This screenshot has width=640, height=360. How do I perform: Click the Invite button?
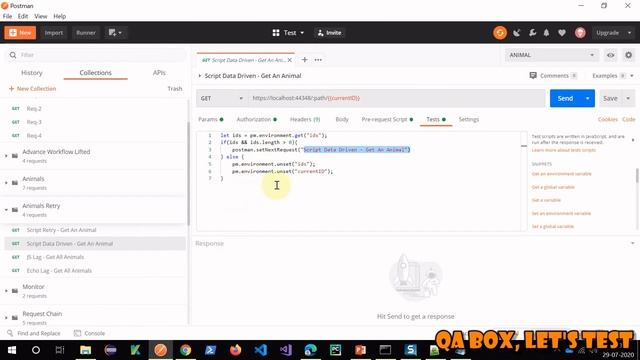click(x=329, y=33)
